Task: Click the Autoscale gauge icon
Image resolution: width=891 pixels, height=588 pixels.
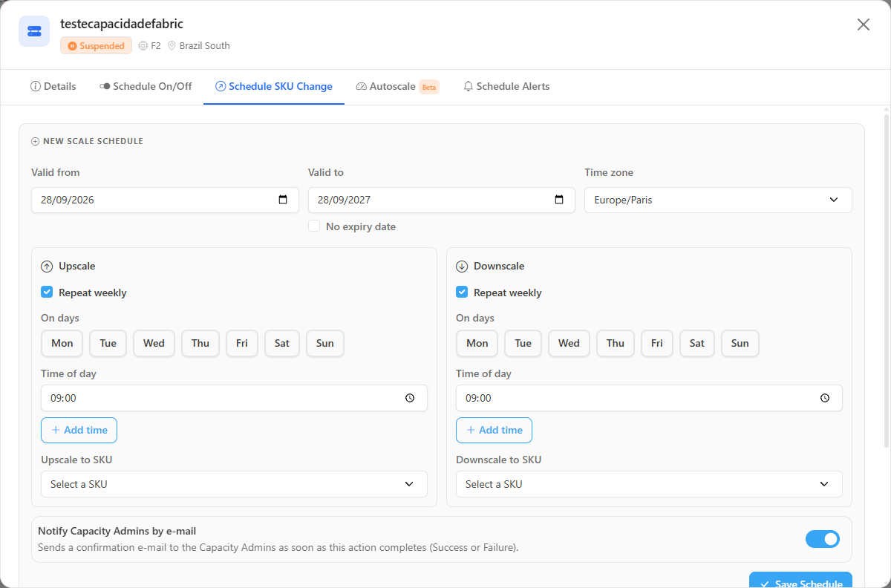Action: click(362, 86)
